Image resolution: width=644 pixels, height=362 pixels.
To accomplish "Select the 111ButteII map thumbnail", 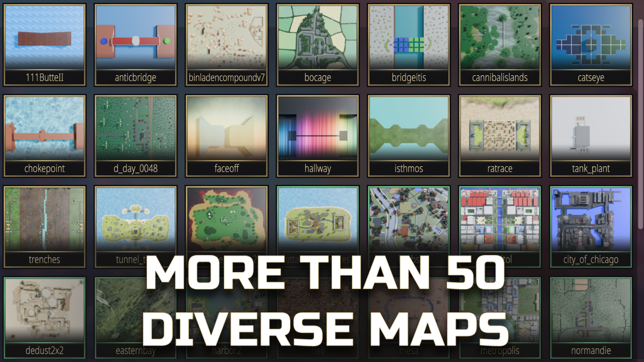I will [x=45, y=45].
